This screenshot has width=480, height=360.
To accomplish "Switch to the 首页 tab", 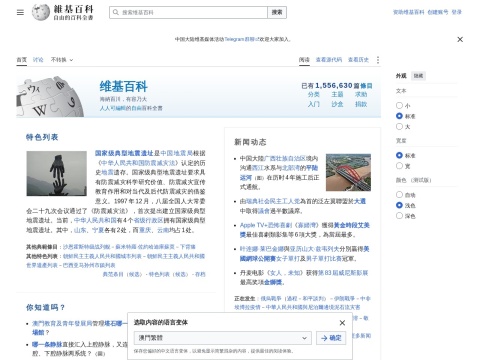I will [x=22, y=60].
